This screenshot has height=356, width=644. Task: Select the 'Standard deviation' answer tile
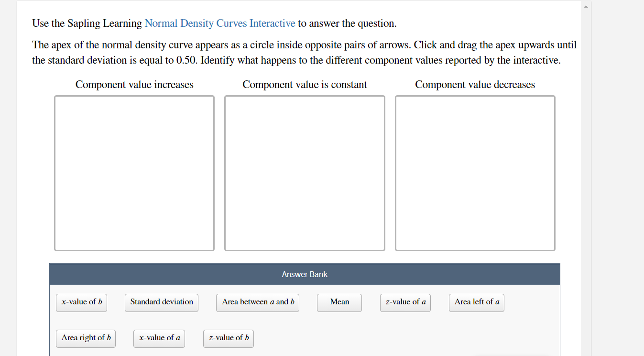161,302
